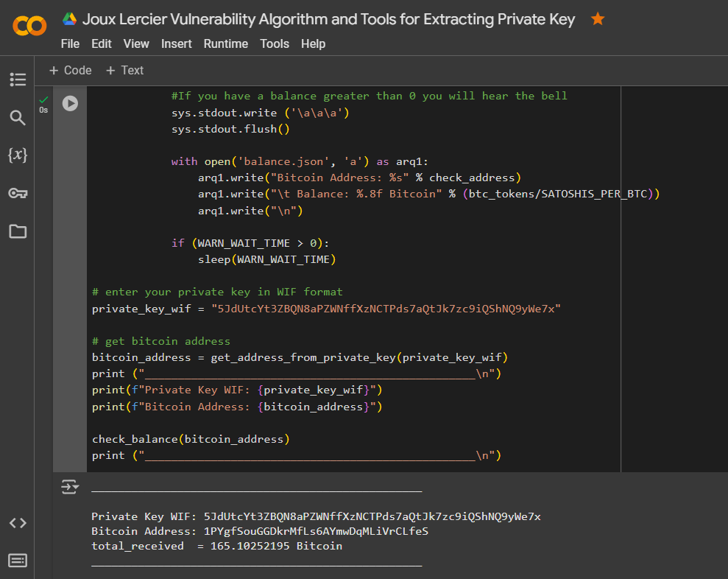Screen dimensions: 728x579
Task: Click the private_key_wif string value
Action: coord(386,309)
